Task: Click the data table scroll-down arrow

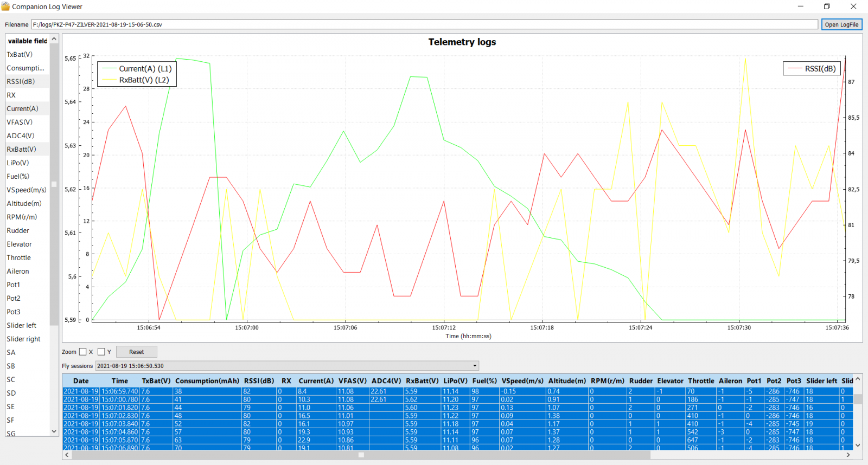Action: (858, 445)
